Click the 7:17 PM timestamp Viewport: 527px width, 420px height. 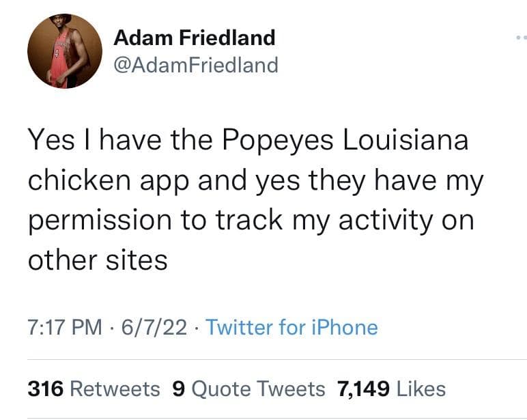click(66, 327)
